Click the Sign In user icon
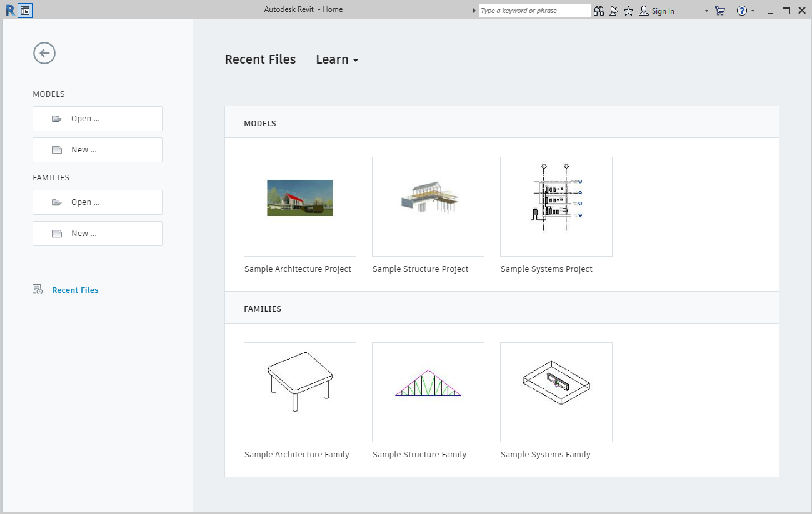The width and height of the screenshot is (812, 514). click(x=643, y=11)
